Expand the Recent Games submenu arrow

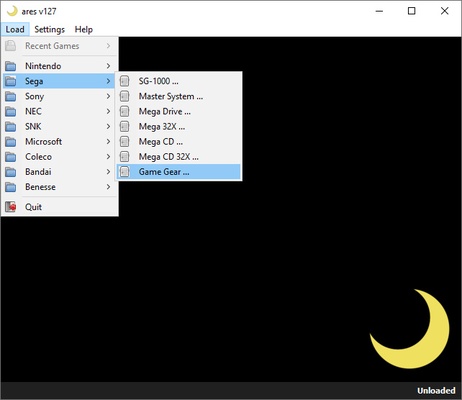pyautogui.click(x=108, y=46)
